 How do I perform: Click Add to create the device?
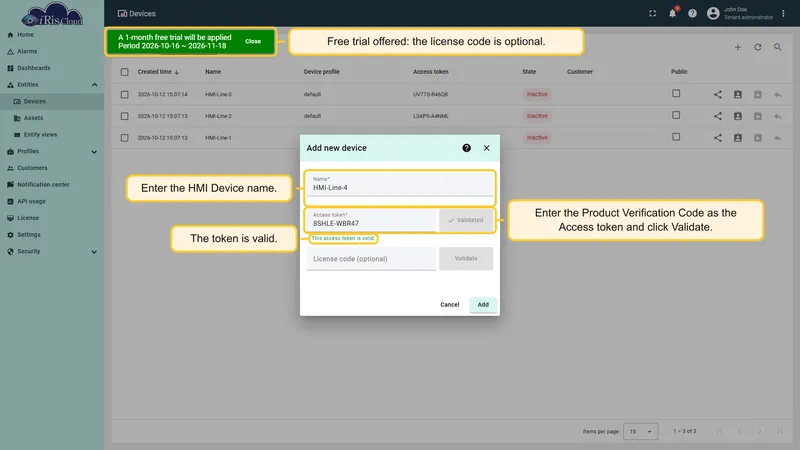coord(483,305)
